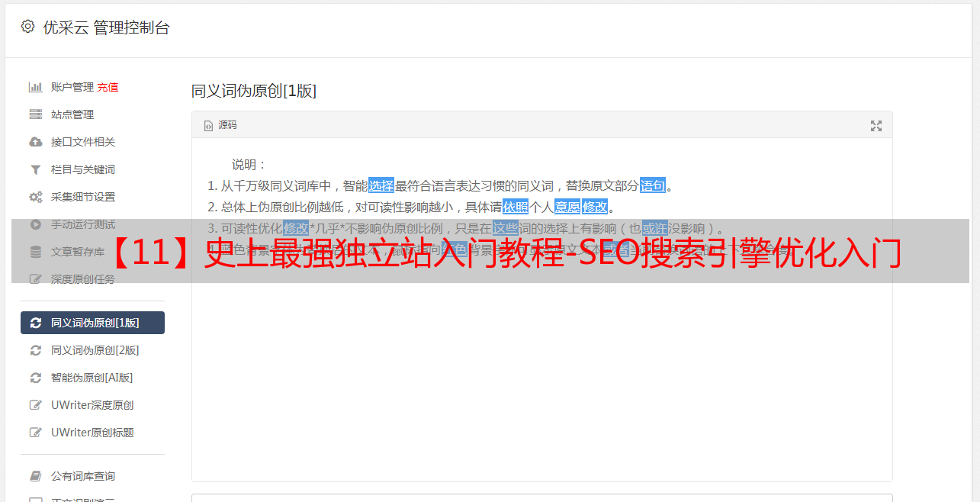980x502 pixels.
Task: Click highlighted synonym 选择 in editor
Action: [381, 185]
